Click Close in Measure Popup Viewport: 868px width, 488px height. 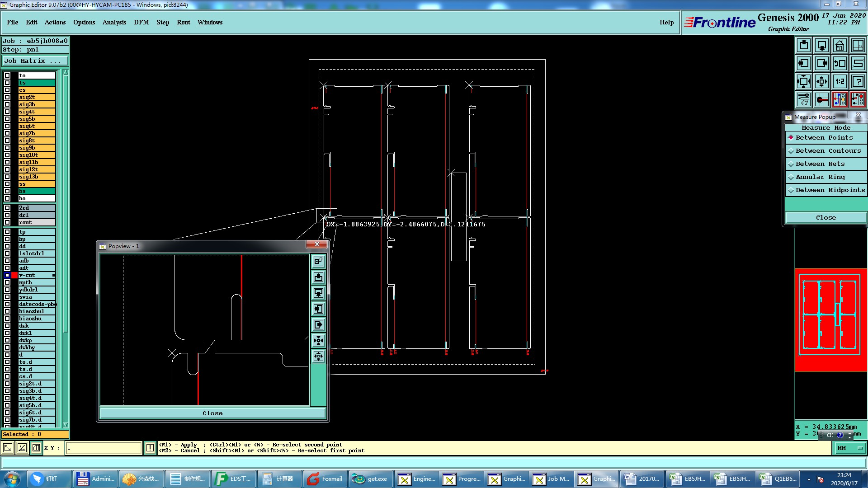coord(826,218)
